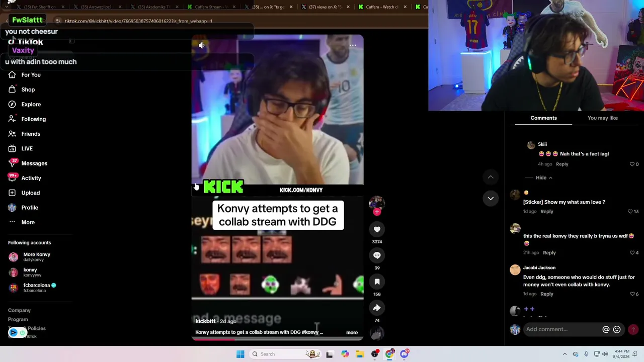Open the spinning sound disc of the video

pyautogui.click(x=377, y=333)
